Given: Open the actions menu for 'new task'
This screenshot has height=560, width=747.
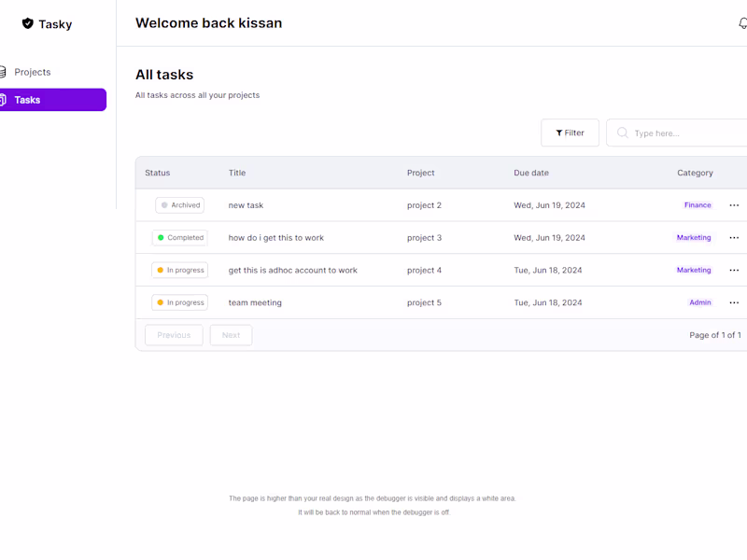Looking at the screenshot, I should (x=734, y=204).
